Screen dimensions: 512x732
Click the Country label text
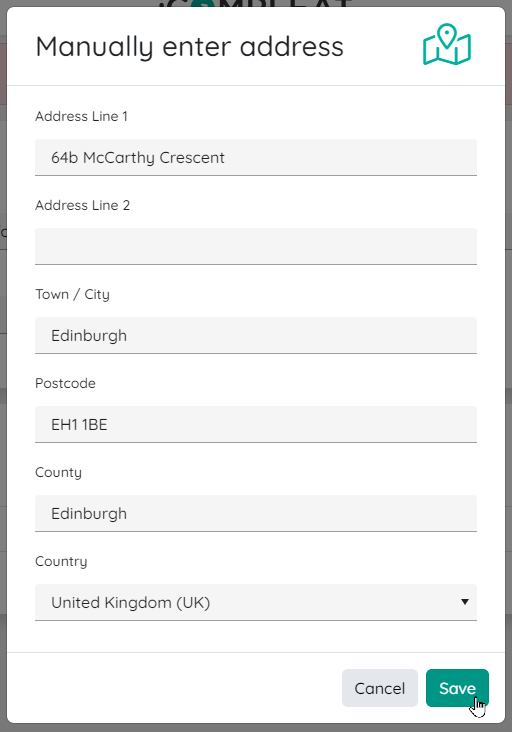[x=61, y=562]
